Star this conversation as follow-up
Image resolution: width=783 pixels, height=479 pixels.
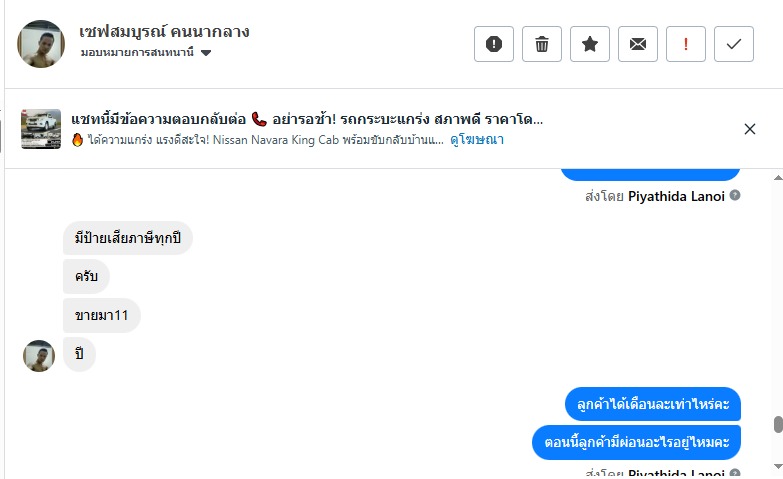point(590,44)
